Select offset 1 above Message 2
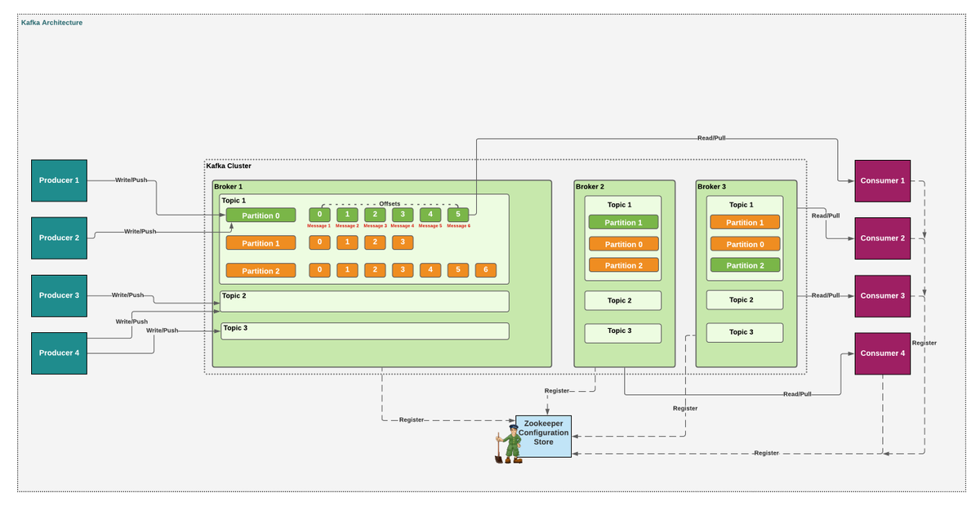 (x=348, y=215)
